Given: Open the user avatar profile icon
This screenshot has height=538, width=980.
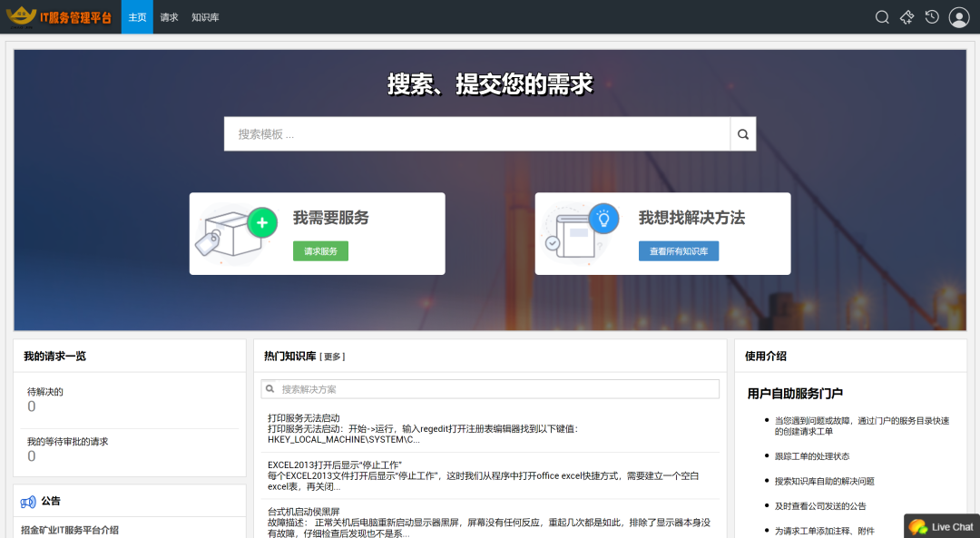Looking at the screenshot, I should (958, 16).
